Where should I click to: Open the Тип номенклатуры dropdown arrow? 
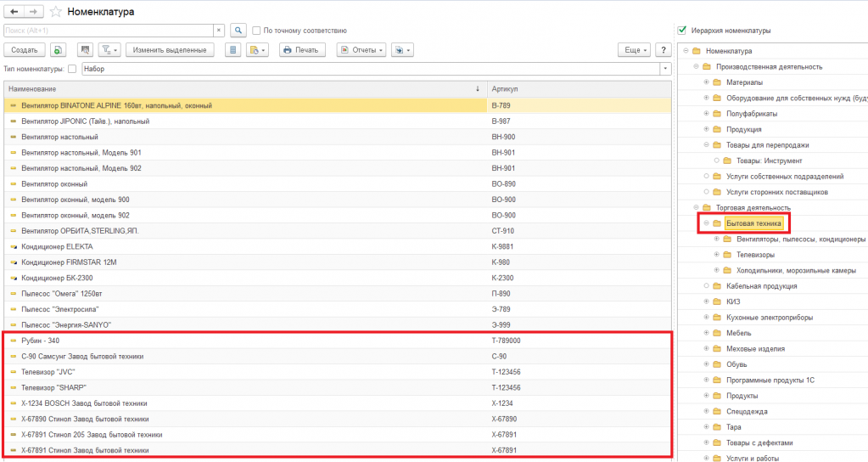tap(664, 69)
